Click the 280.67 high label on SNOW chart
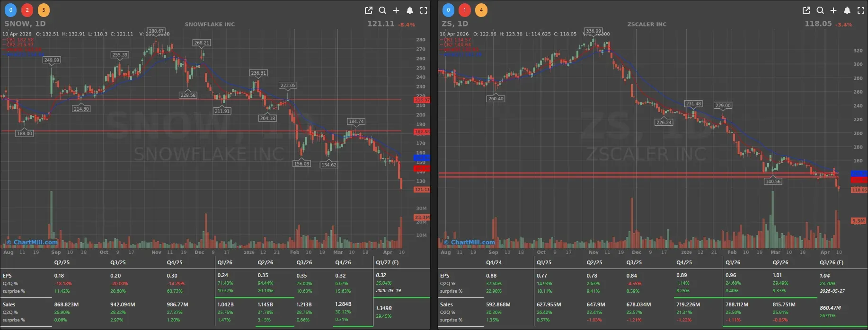Image resolution: width=868 pixels, height=330 pixels. (156, 31)
